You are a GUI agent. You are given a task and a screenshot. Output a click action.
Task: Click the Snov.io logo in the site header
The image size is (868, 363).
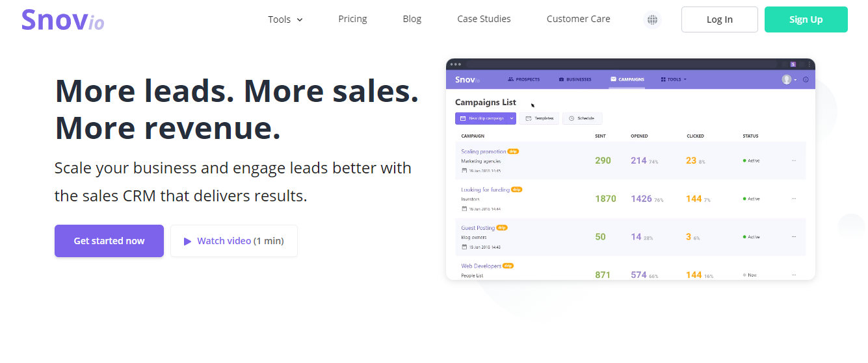click(62, 20)
